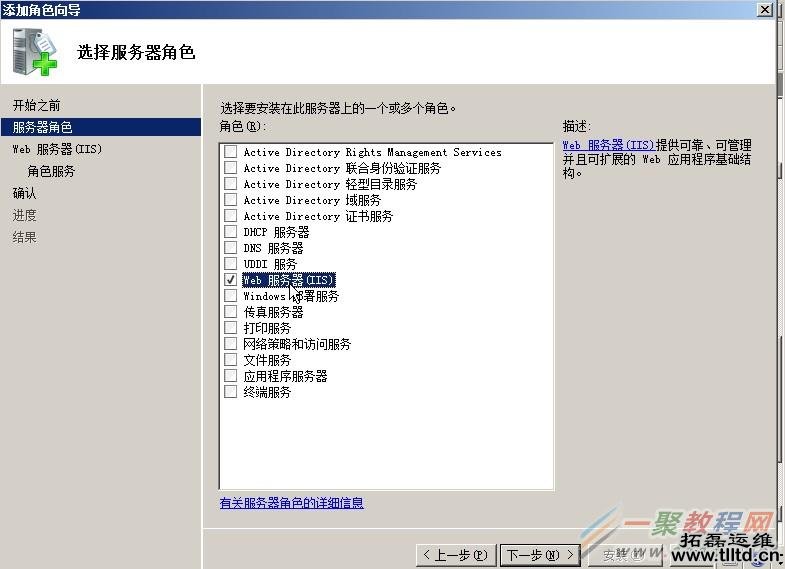Select the DNS 服务器 role label
The image size is (785, 569).
273,248
